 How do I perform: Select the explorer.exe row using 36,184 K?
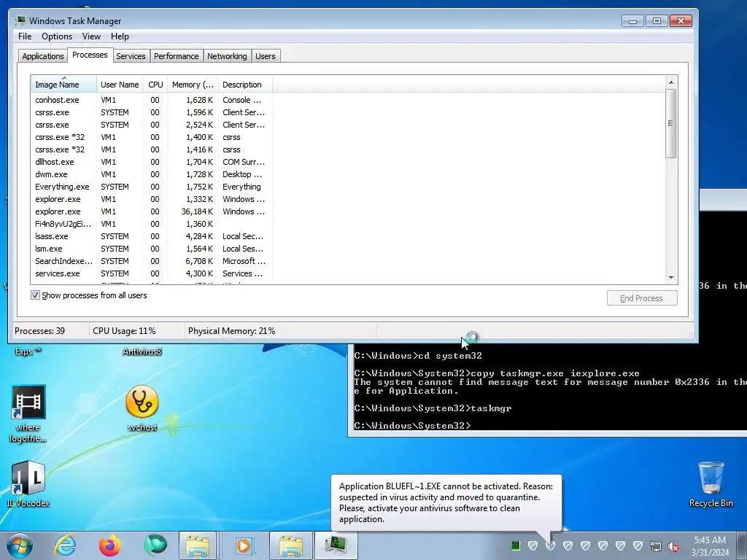152,211
